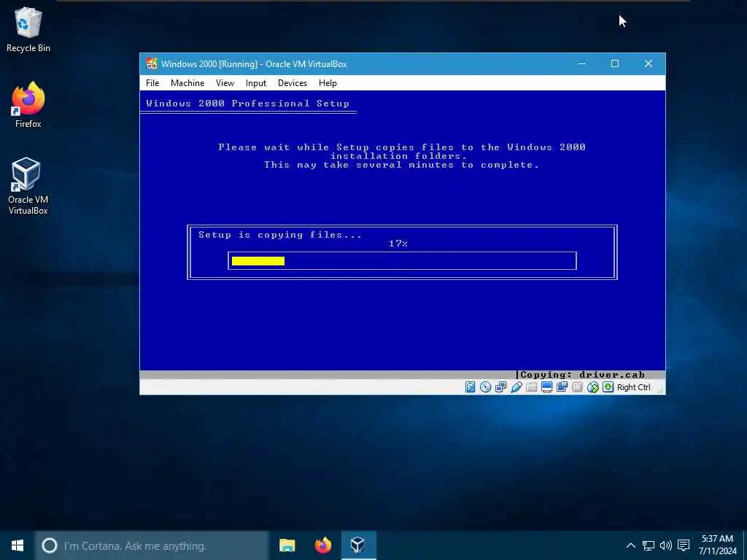Click the VirtualBox title bar app icon
Image resolution: width=747 pixels, height=560 pixels.
tap(152, 64)
